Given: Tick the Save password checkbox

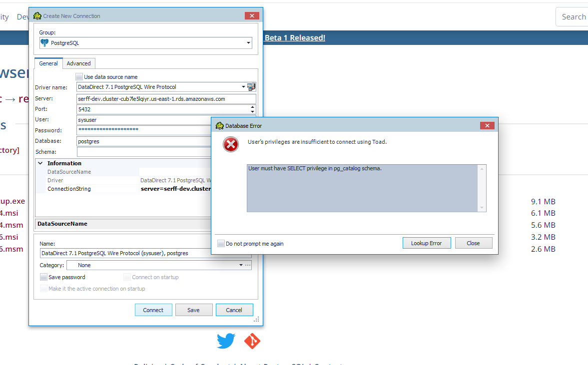Looking at the screenshot, I should pos(44,277).
